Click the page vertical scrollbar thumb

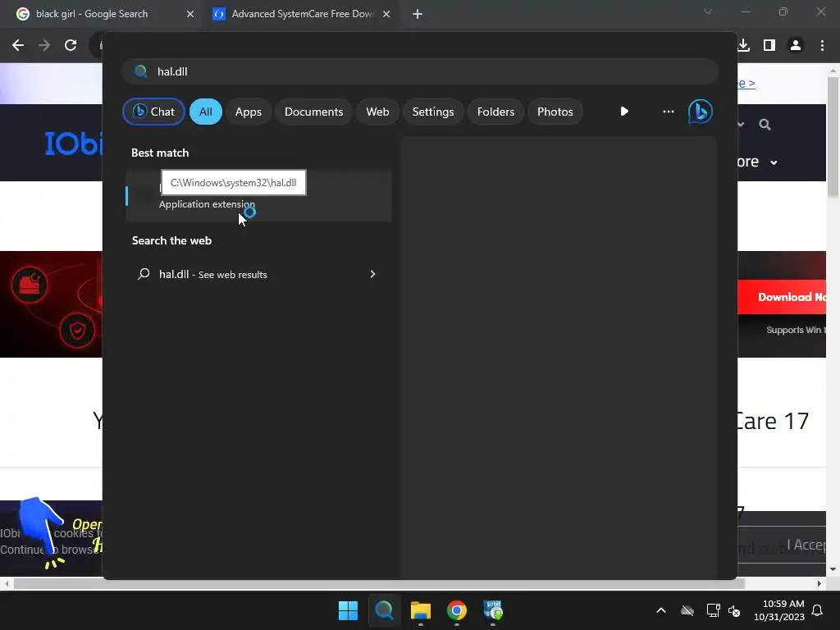coord(833,137)
